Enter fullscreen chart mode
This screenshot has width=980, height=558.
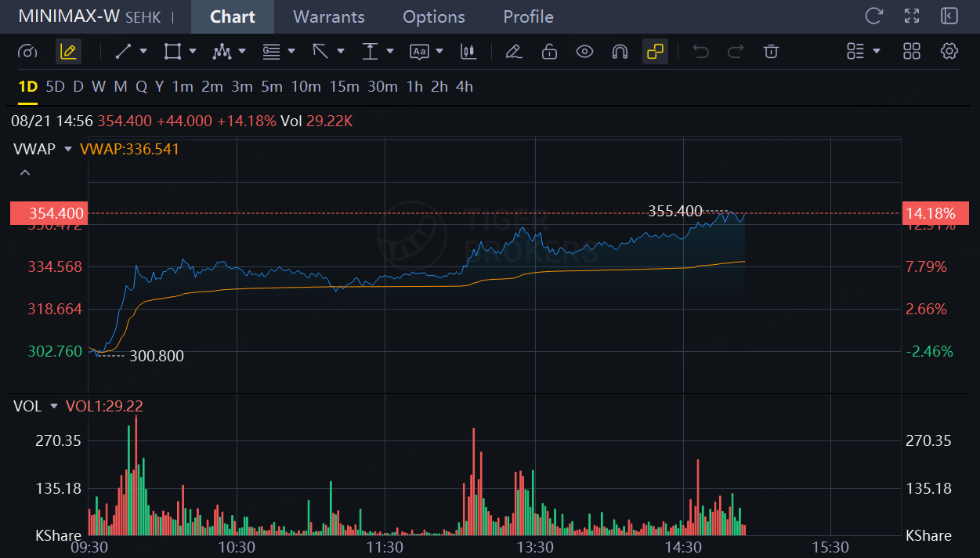click(x=912, y=16)
